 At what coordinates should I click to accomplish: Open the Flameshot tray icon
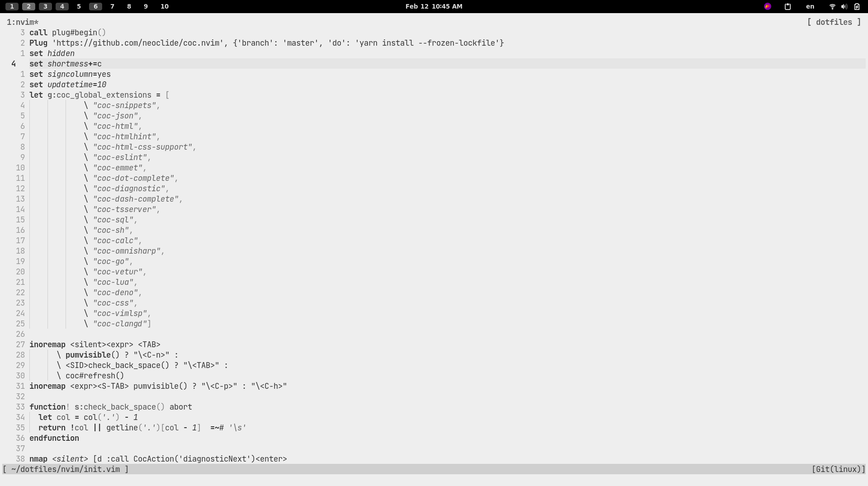tap(767, 6)
